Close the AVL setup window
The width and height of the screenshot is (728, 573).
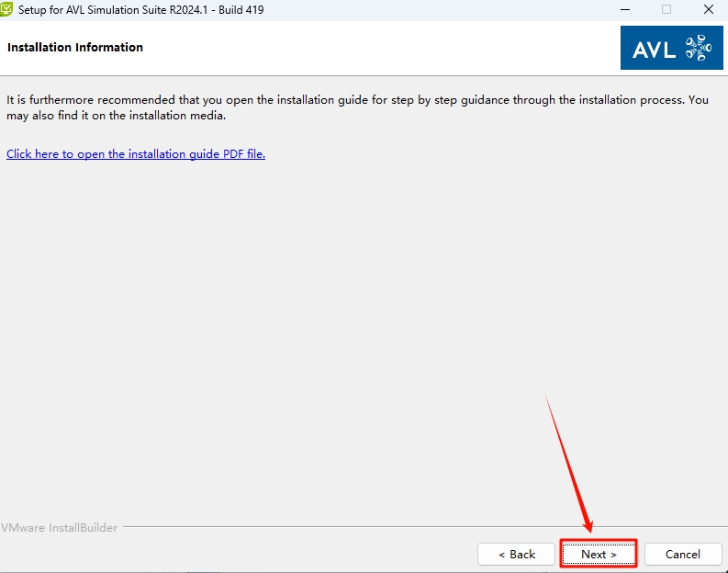(x=708, y=9)
